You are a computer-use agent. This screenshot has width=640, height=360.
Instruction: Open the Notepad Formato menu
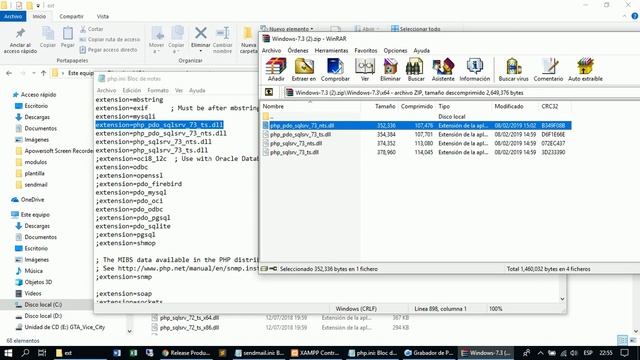[158, 90]
